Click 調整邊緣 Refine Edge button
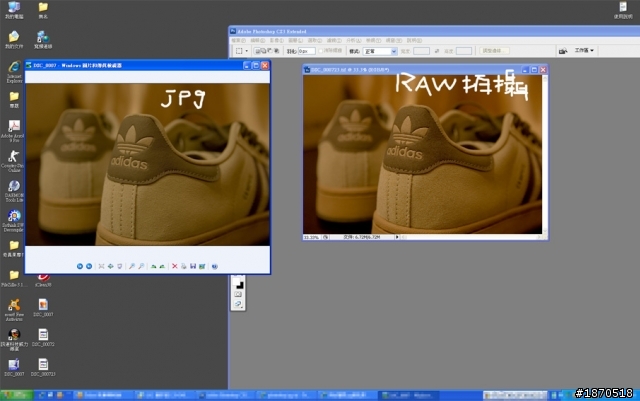 494,51
